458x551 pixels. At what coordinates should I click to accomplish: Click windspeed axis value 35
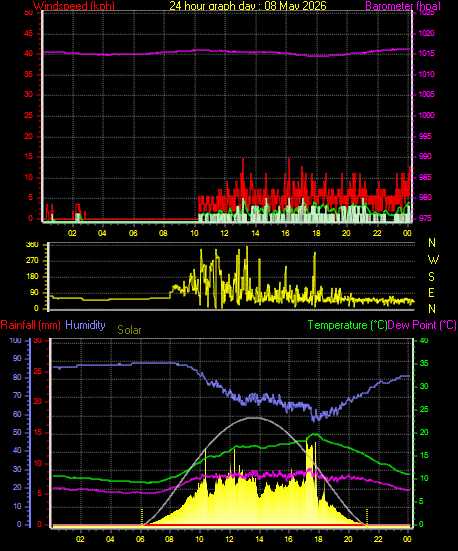(28, 74)
